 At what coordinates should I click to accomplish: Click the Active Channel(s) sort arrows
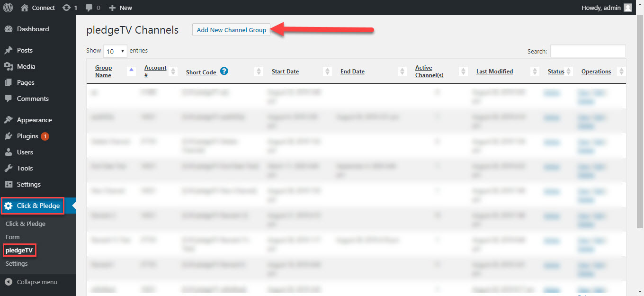point(464,71)
